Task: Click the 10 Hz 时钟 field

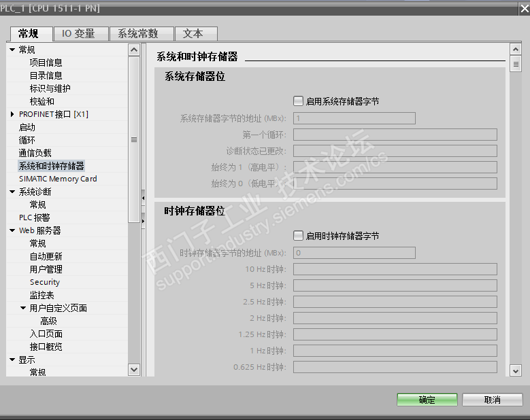Action: point(395,269)
